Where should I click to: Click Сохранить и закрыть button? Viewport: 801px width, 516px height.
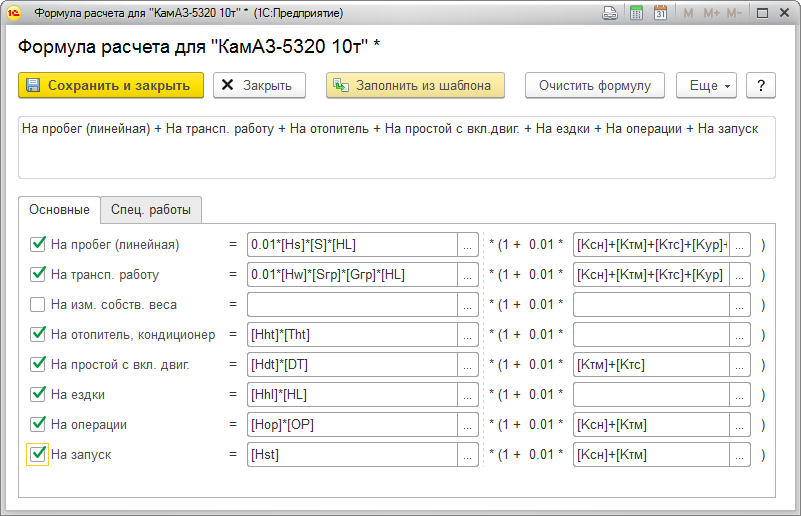click(111, 85)
